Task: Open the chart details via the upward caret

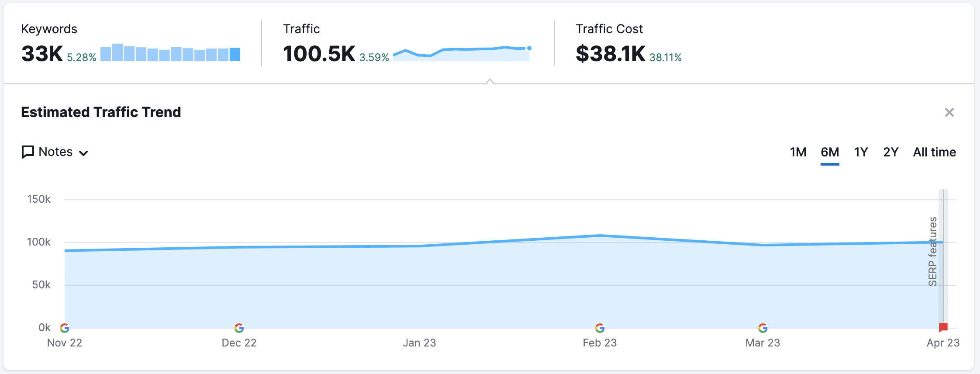Action: pos(490,80)
